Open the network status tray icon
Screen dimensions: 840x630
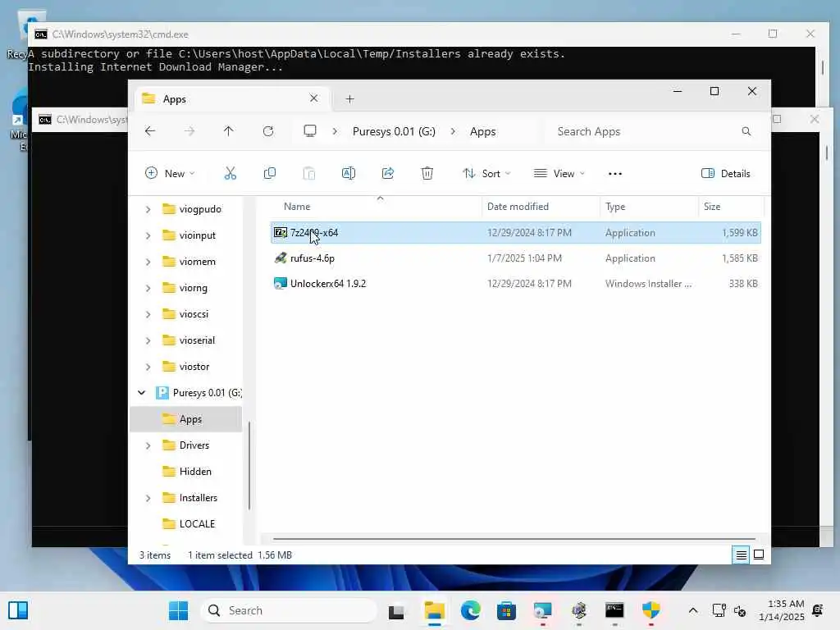pyautogui.click(x=719, y=610)
